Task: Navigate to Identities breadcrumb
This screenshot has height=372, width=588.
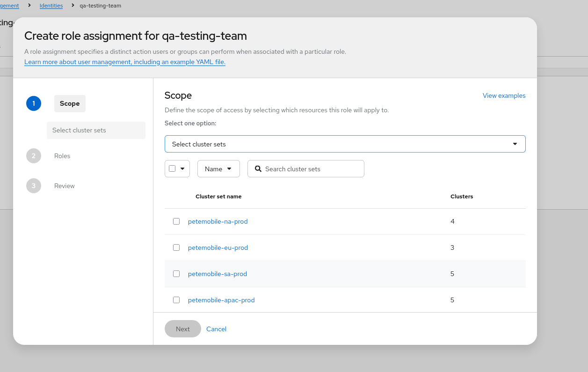Action: tap(51, 6)
